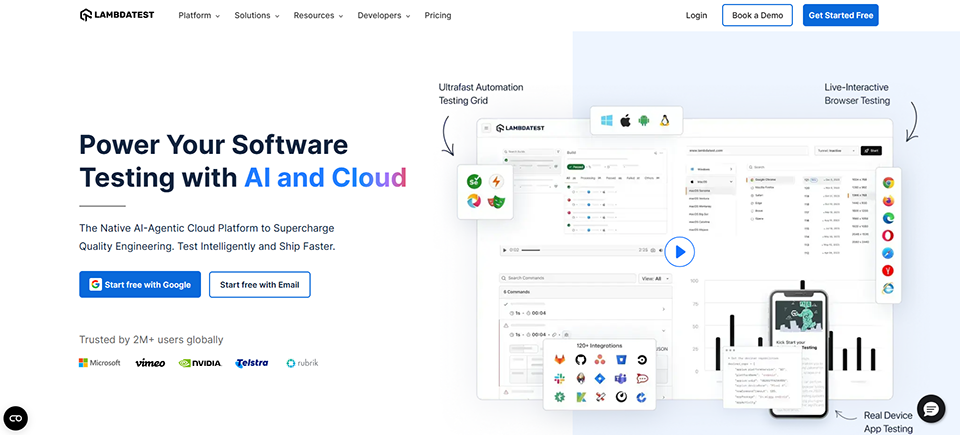The height and width of the screenshot is (435, 960).
Task: Play the demo video with large play button
Action: (x=680, y=251)
